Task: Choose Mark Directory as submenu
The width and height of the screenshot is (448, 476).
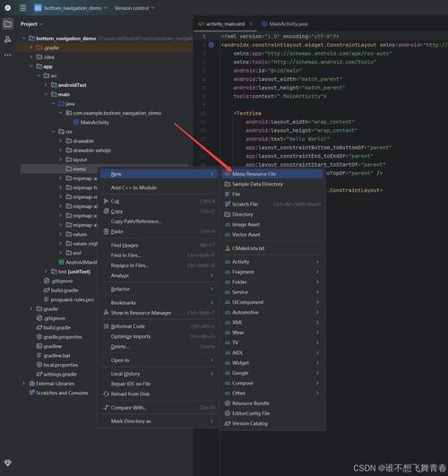Action: pos(158,421)
